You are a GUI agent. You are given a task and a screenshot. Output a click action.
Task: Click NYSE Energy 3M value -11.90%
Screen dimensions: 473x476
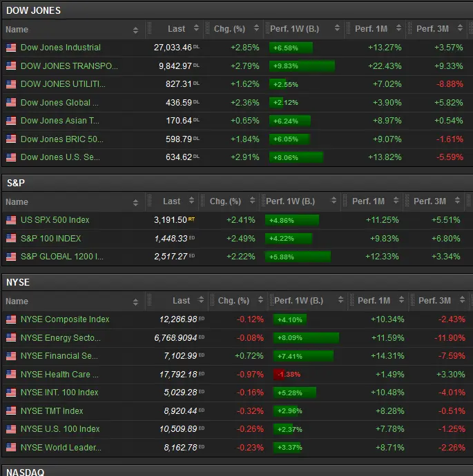pos(450,338)
